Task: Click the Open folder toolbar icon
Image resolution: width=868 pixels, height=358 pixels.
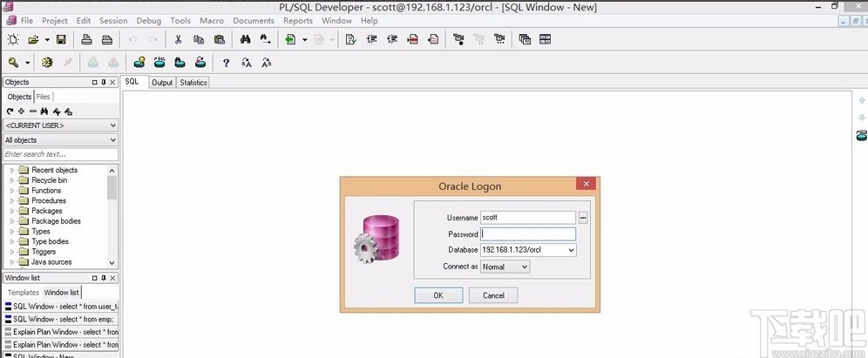Action: point(34,39)
